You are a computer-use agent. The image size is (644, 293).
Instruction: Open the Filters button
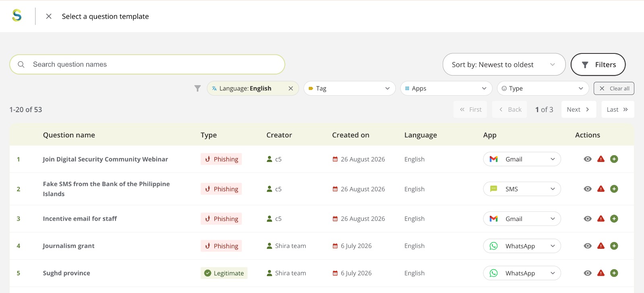598,64
